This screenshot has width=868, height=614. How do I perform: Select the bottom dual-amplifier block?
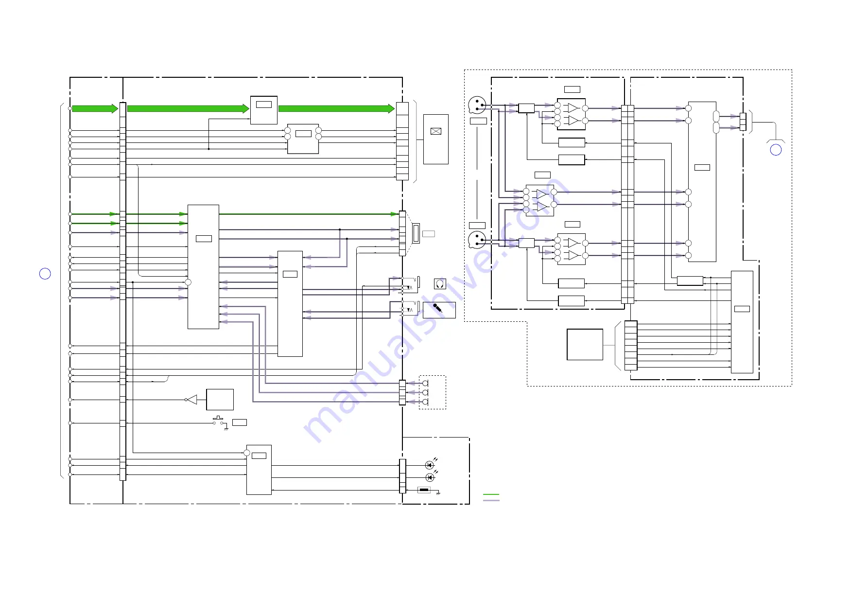tap(571, 249)
